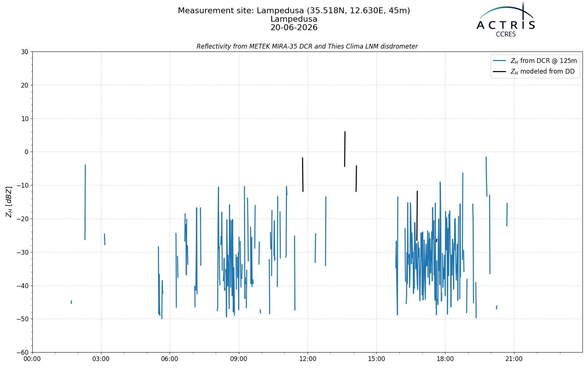Image resolution: width=588 pixels, height=368 pixels.
Task: Select the plot subtitle about METEK MIRA-35 DCR
Action: (307, 47)
